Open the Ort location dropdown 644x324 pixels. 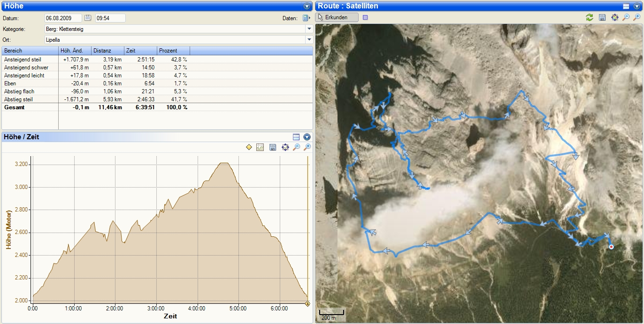[309, 40]
